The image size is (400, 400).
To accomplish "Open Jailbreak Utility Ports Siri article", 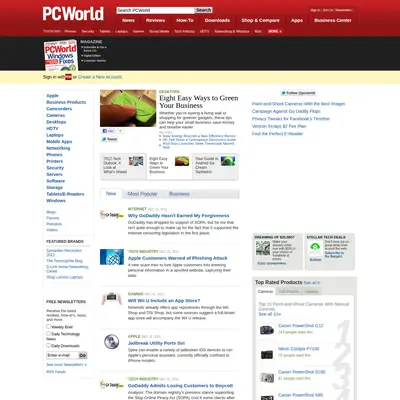I will pos(156,343).
